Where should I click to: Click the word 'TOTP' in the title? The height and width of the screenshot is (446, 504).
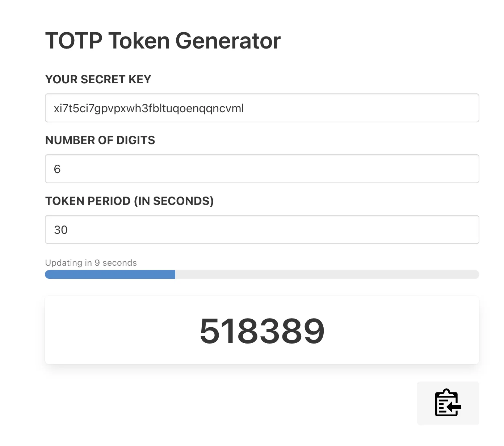(74, 41)
